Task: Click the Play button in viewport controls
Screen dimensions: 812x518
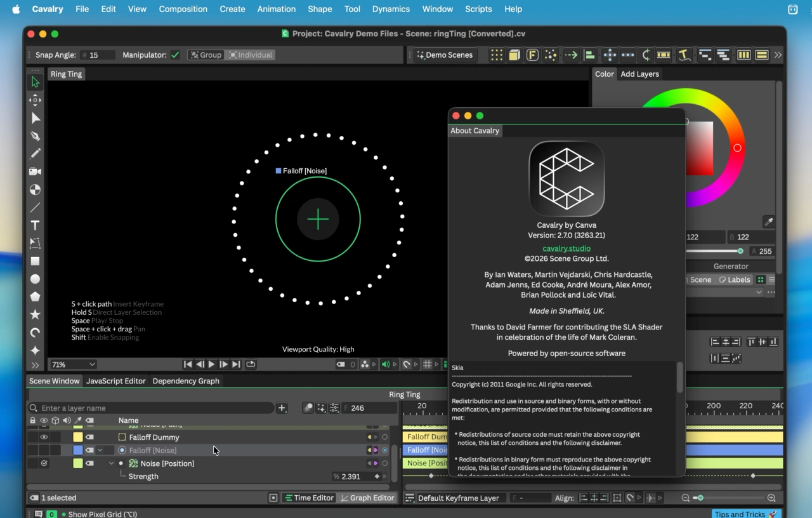Action: pos(211,364)
